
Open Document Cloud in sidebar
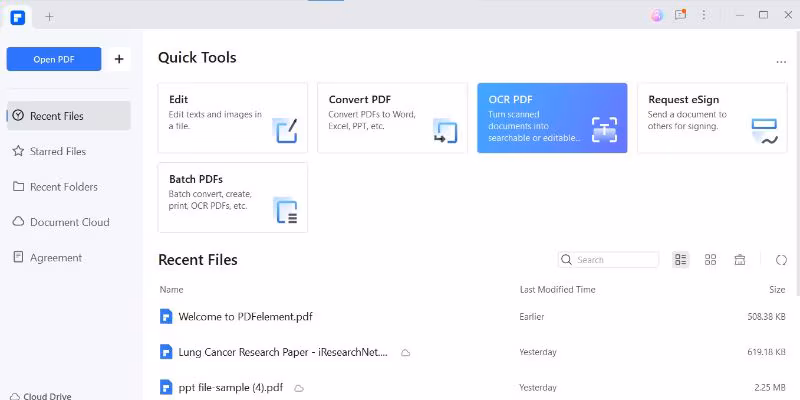68,222
